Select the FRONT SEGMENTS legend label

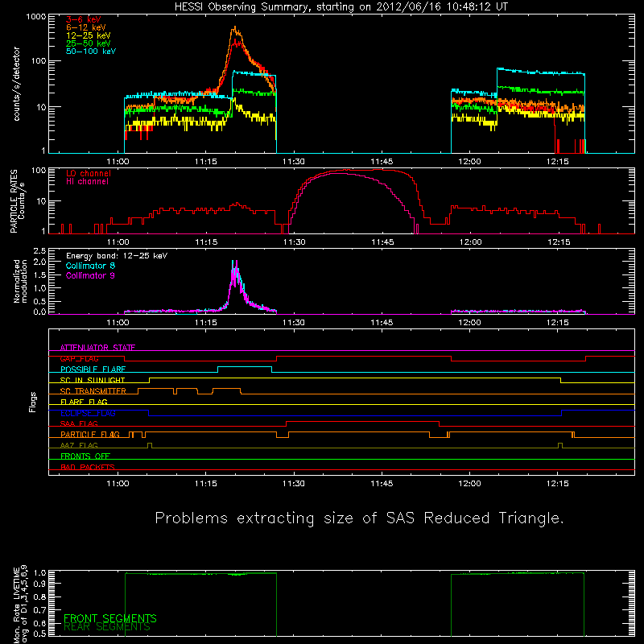pos(110,618)
